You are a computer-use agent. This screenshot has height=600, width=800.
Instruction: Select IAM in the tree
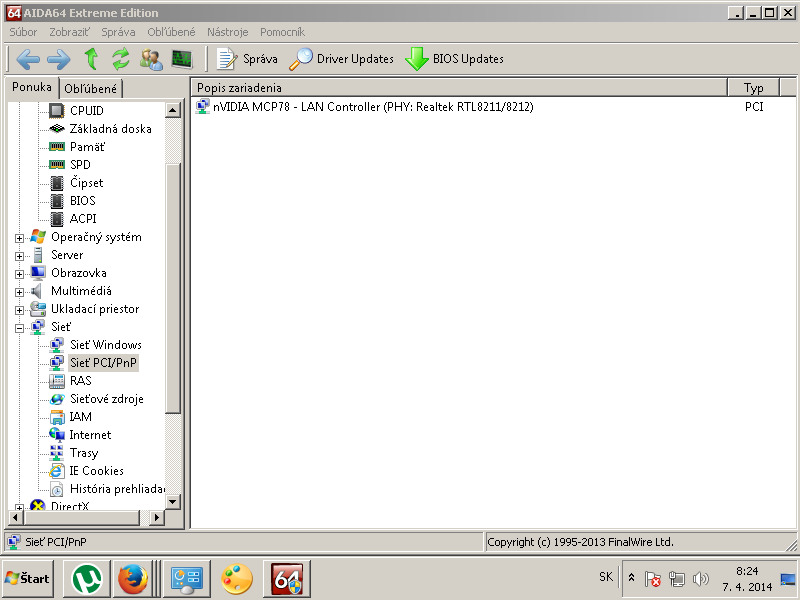click(x=81, y=417)
